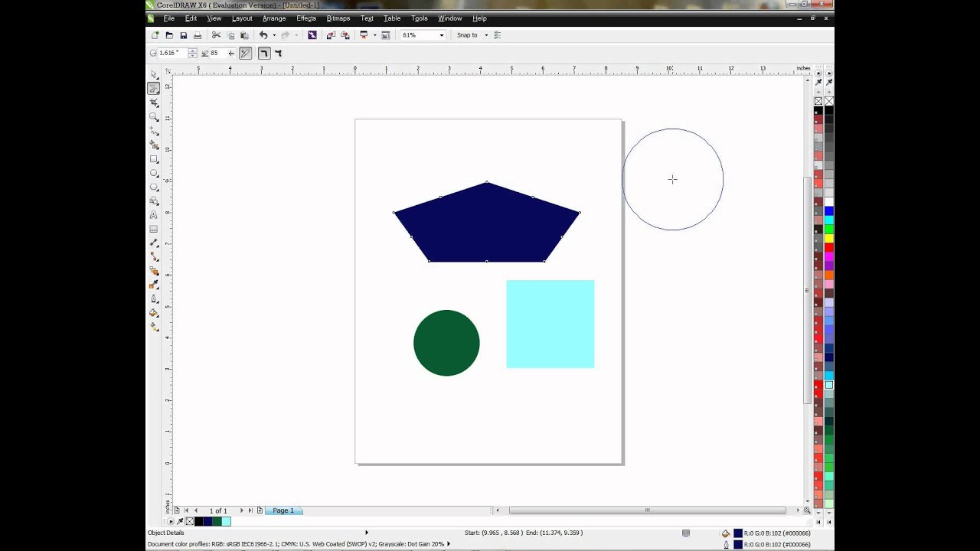Click the light cyan square

coord(550,324)
